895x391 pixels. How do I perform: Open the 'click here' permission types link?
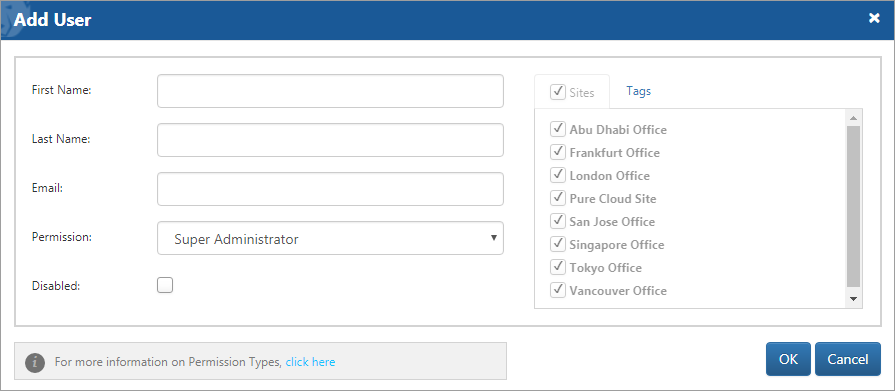(311, 362)
